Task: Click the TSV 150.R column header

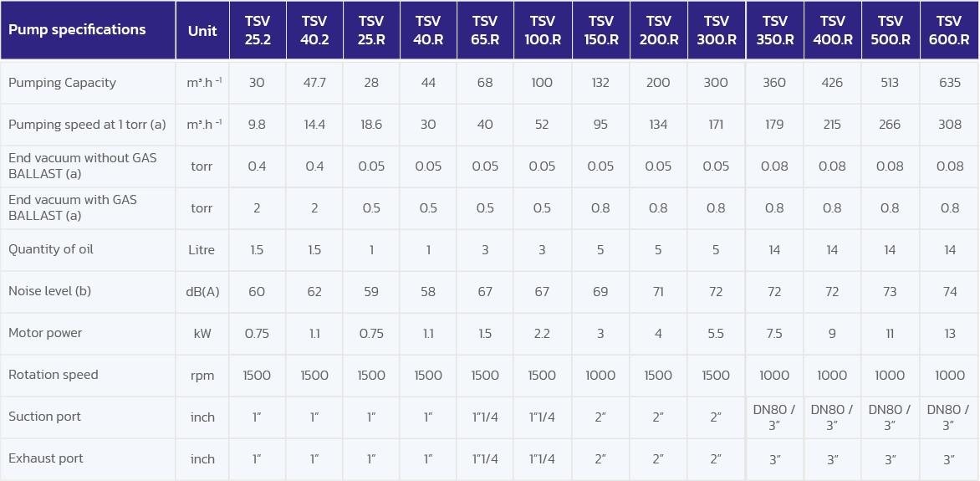Action: (x=600, y=31)
